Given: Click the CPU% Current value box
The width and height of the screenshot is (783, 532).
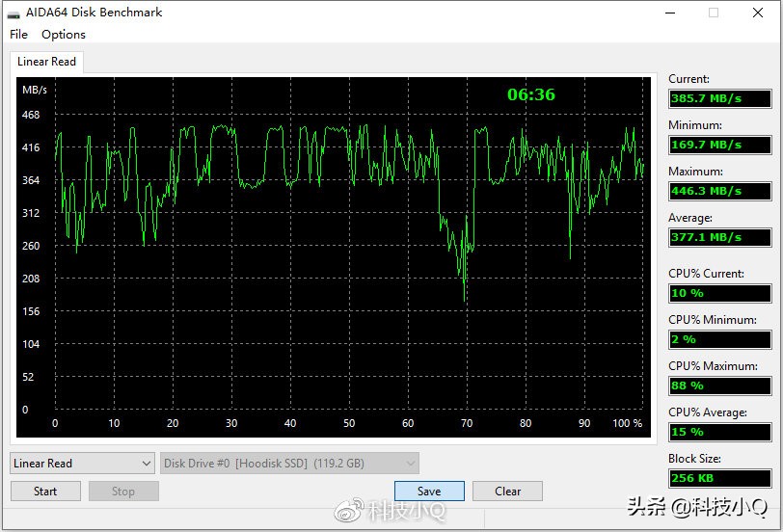Looking at the screenshot, I should [x=719, y=294].
